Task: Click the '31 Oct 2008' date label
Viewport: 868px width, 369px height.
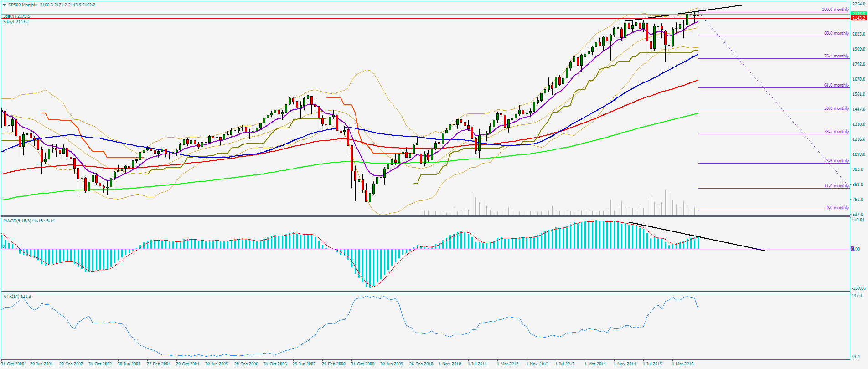Action: (x=363, y=364)
